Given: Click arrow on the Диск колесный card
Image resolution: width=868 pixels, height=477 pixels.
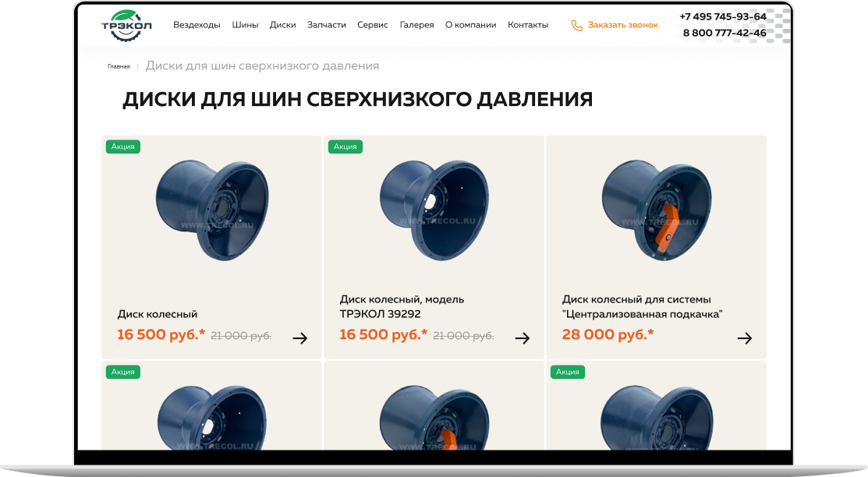Looking at the screenshot, I should click(x=300, y=338).
